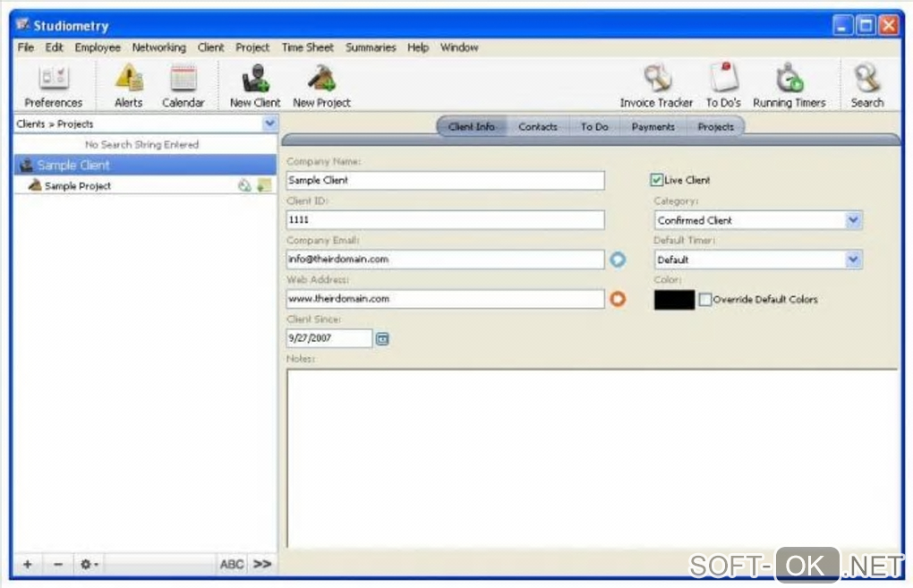Image resolution: width=913 pixels, height=588 pixels.
Task: Open Preferences from the toolbar
Action: click(53, 86)
